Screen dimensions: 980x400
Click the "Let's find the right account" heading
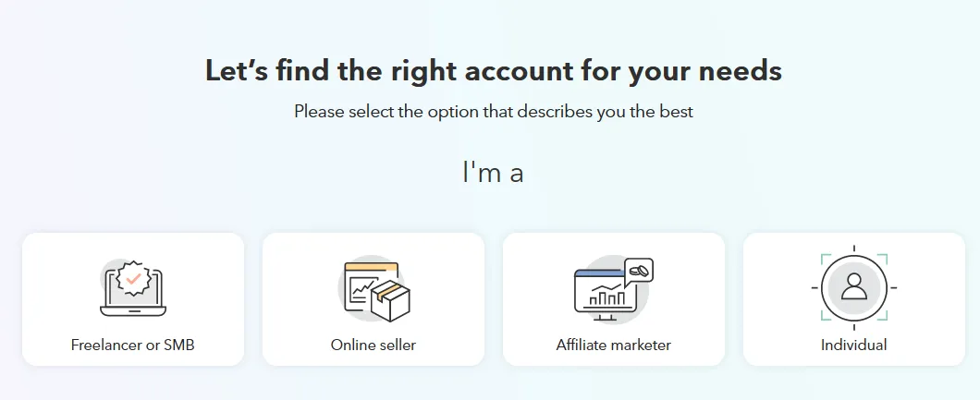494,70
